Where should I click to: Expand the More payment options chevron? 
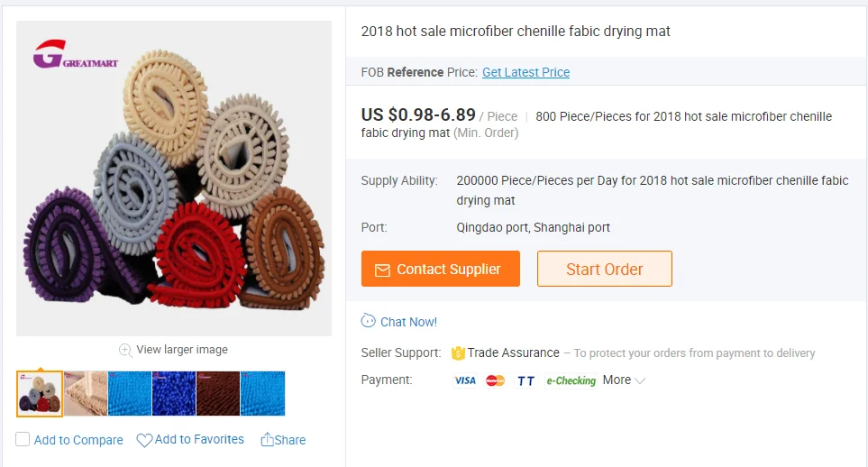point(640,380)
